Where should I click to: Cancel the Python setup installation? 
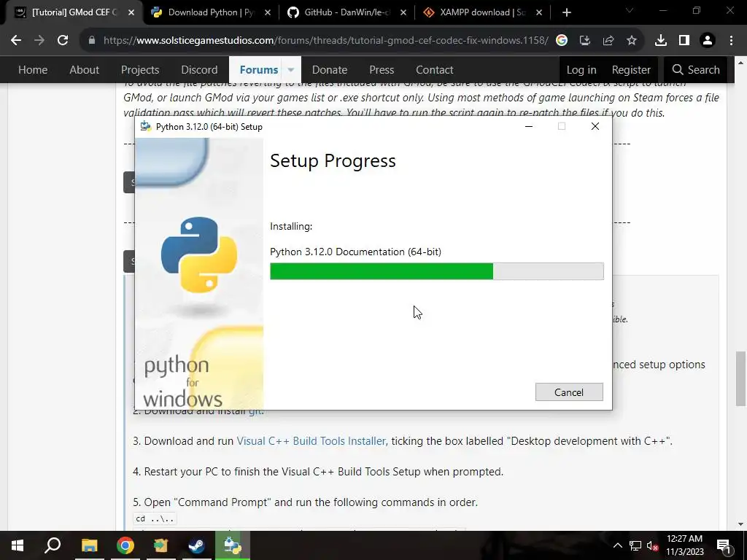(x=569, y=392)
